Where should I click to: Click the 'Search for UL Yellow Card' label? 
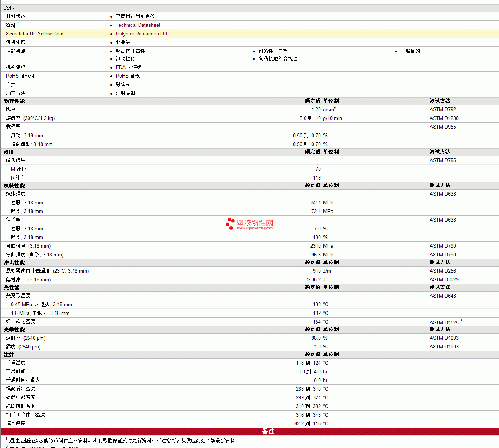coord(35,34)
